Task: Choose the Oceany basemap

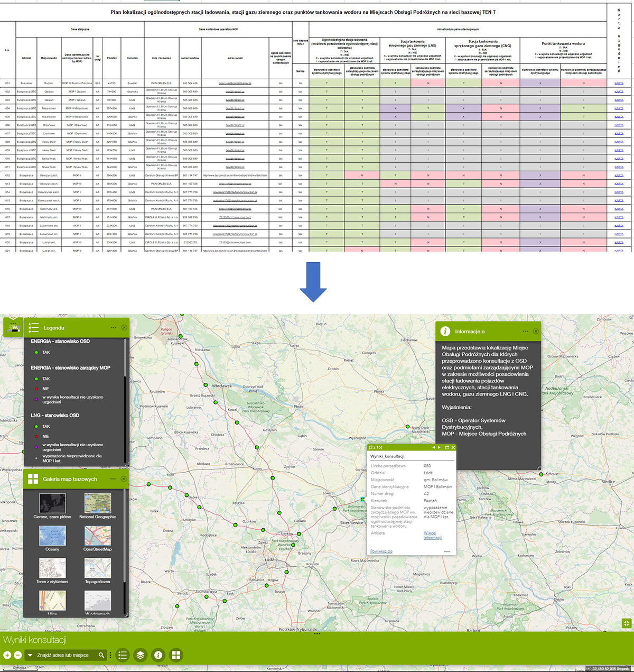Action: 52,539
